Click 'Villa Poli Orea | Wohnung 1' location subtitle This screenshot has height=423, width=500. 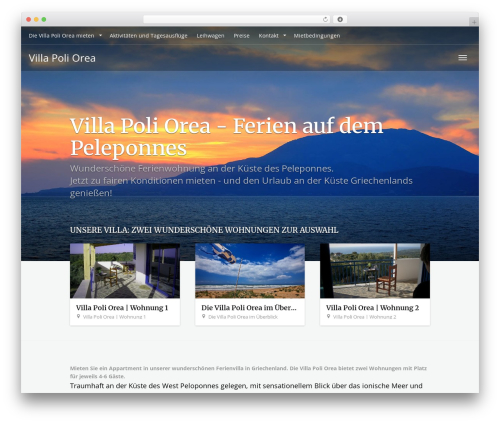click(114, 317)
